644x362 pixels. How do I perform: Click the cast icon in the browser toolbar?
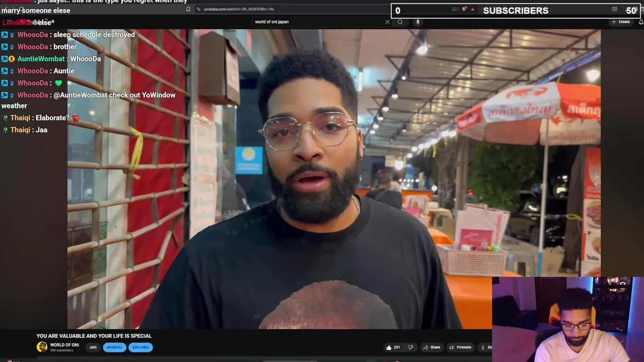point(454,9)
